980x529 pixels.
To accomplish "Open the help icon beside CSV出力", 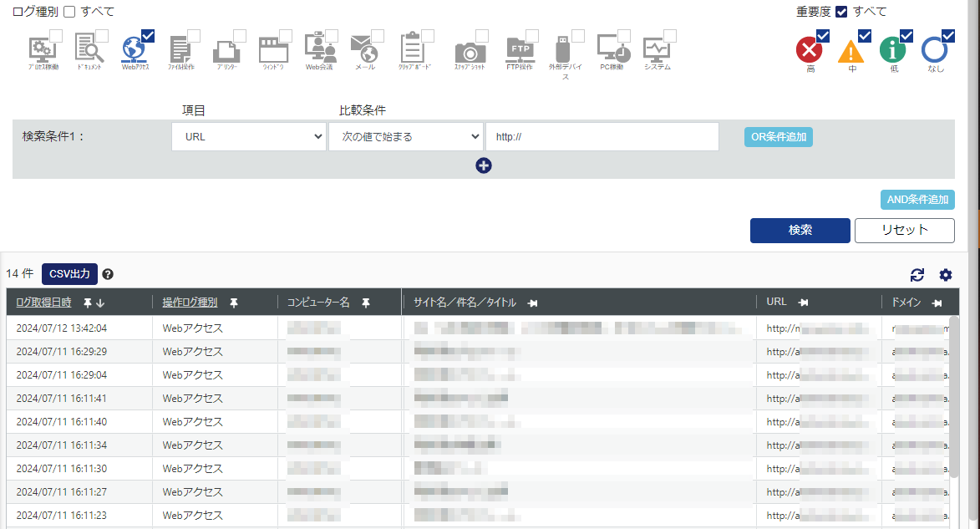I will point(108,274).
